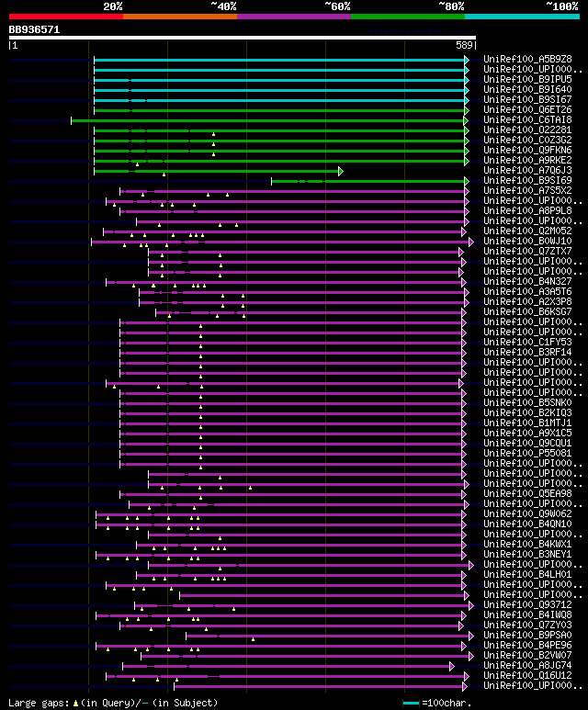This screenshot has height=710, width=588.
Task: Choose the UniRef100_B6KSG7 entry
Action: click(527, 311)
